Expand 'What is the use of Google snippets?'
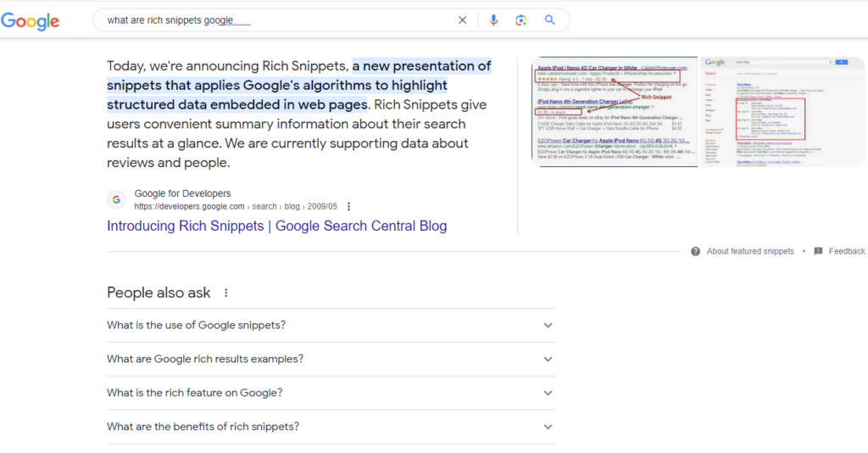Image resolution: width=868 pixels, height=453 pixels. 331,325
